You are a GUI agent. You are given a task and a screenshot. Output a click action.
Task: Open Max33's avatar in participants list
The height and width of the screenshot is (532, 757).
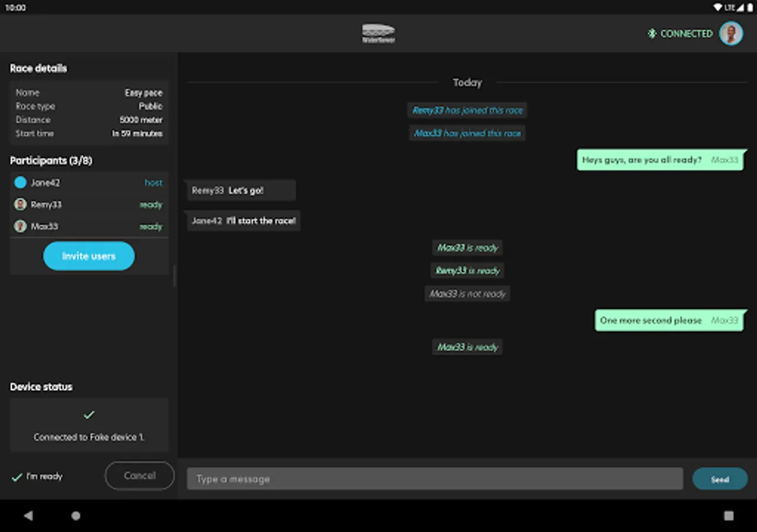[21, 226]
